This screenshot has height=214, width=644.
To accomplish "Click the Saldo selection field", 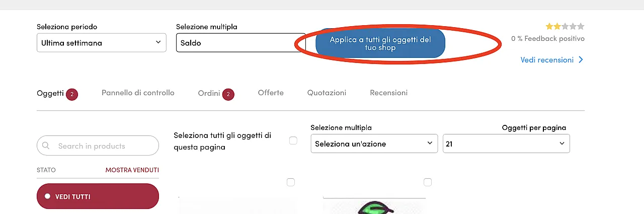I will [x=234, y=43].
